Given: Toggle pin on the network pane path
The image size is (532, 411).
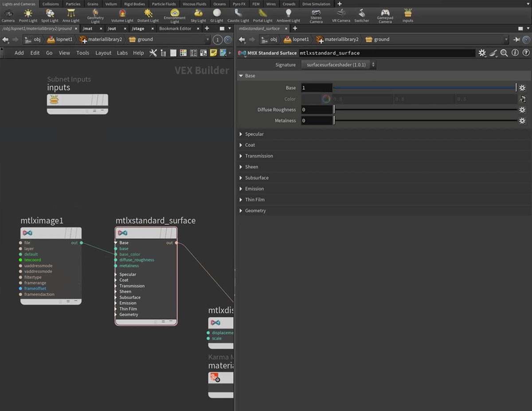Looking at the screenshot, I should (217, 40).
